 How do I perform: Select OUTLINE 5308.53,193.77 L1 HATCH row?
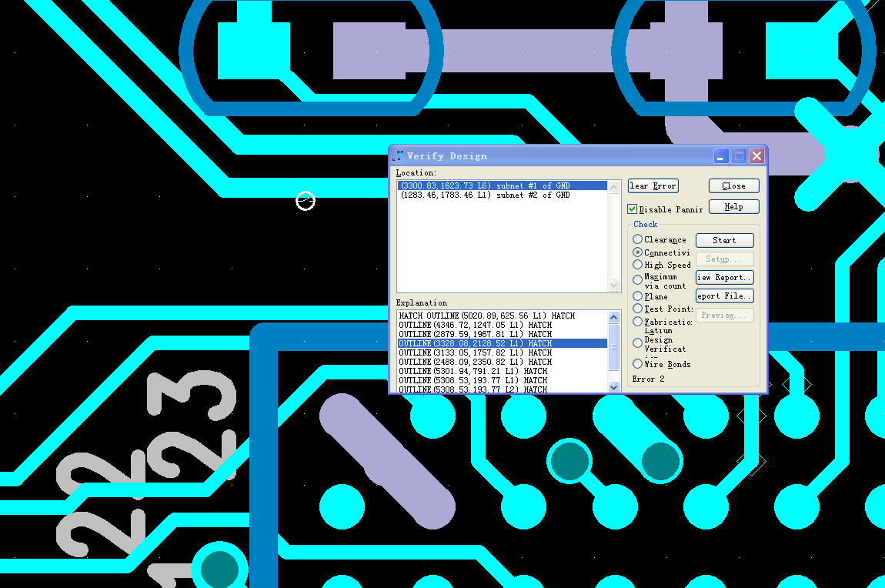pos(503,380)
